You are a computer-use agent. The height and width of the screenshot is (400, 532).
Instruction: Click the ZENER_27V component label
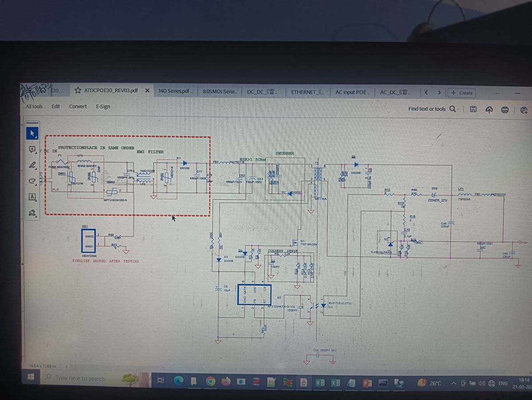pos(437,200)
